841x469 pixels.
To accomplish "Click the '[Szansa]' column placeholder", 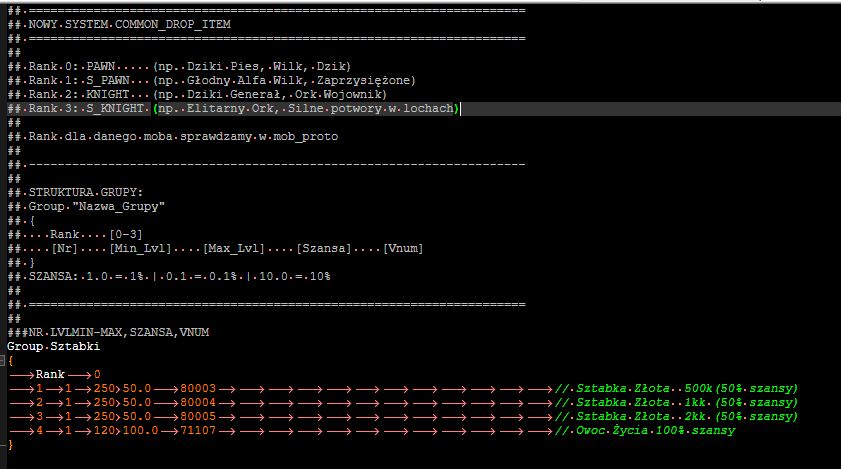I will click(x=324, y=248).
